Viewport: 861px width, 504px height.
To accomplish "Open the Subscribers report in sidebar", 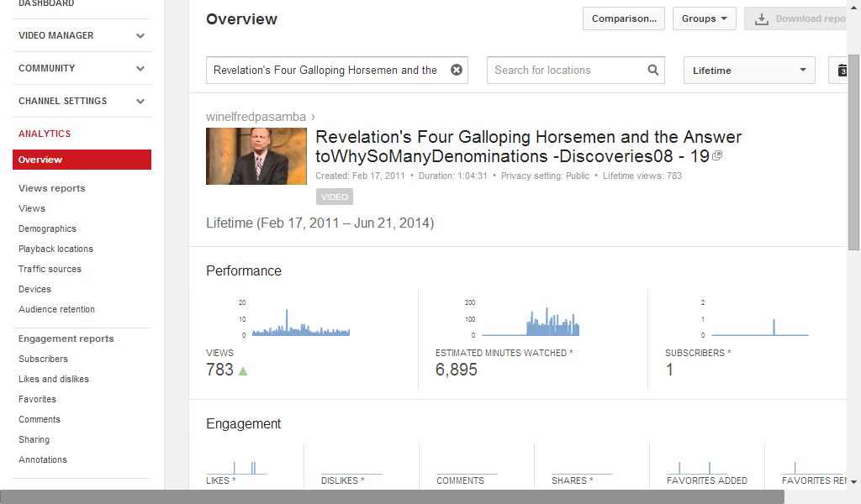I will (44, 359).
